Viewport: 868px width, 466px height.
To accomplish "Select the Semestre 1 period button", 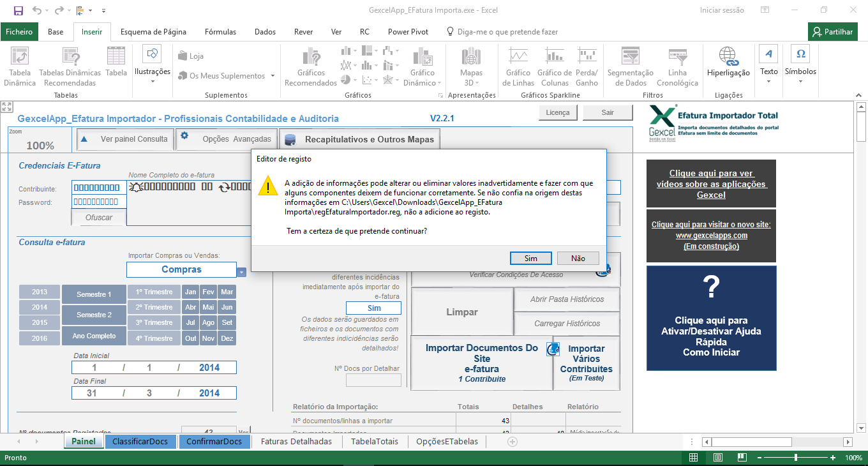I will pos(94,294).
